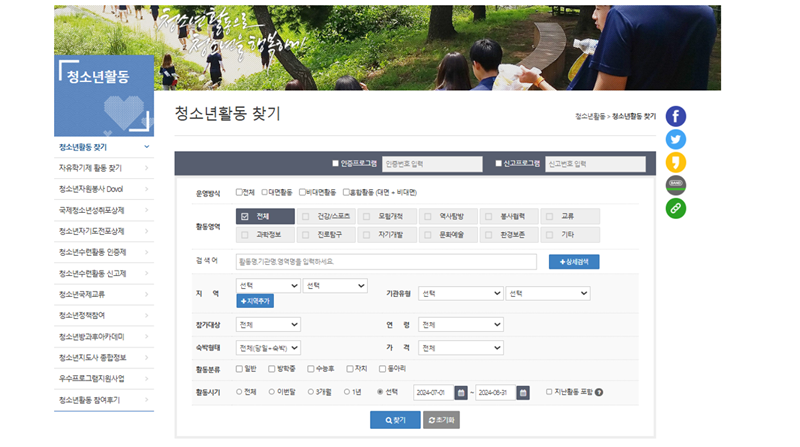Viewport: 800px width, 447px height.
Task: Click 찾기 search button
Action: tap(395, 420)
